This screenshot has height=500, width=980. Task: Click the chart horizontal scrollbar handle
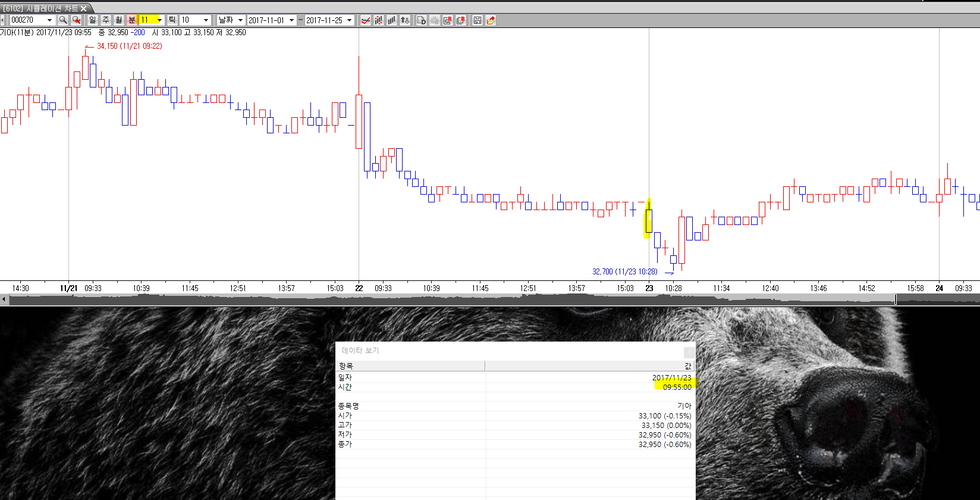[x=895, y=299]
